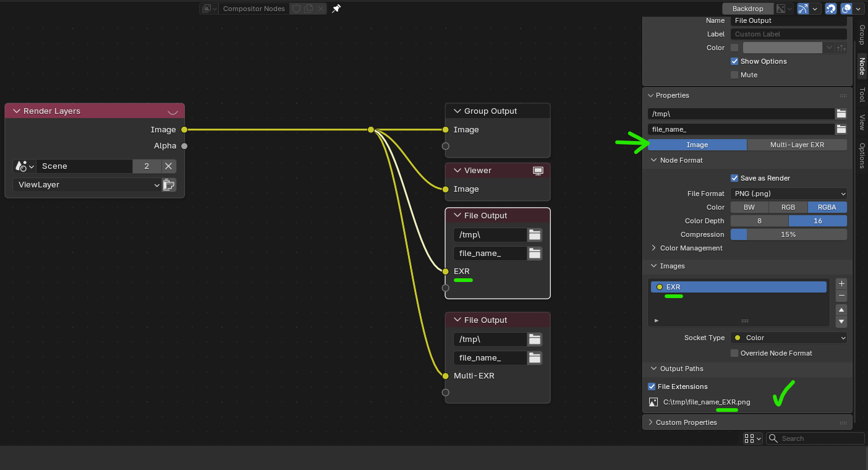Viewport: 868px width, 470px height.
Task: Move EXR slot up with up arrow
Action: [x=841, y=310]
